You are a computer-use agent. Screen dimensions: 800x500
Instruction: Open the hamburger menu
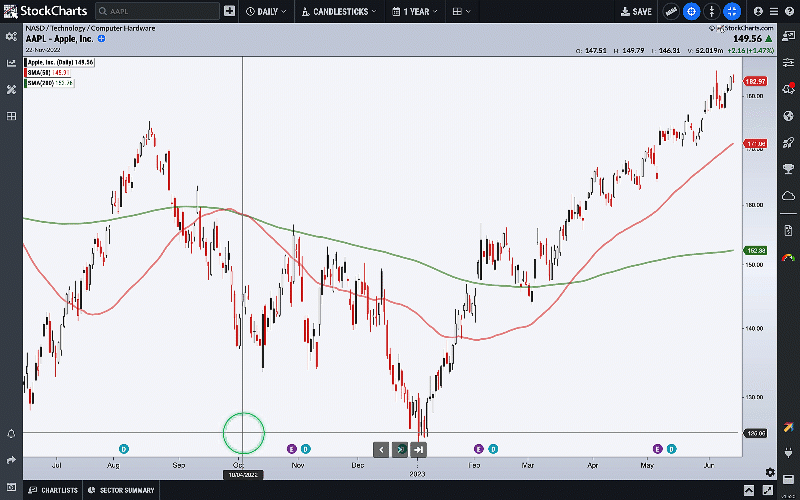coord(773,11)
